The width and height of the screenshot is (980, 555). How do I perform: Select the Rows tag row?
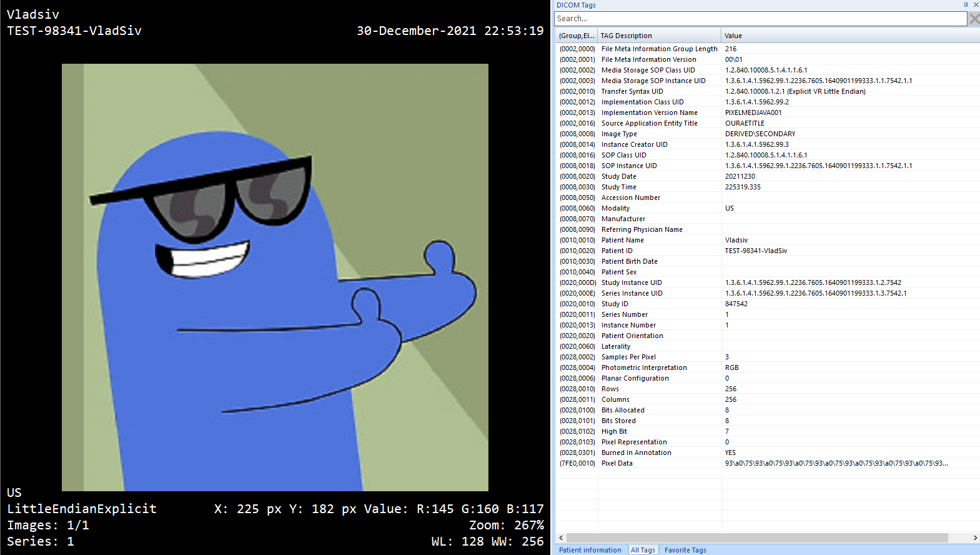pyautogui.click(x=768, y=389)
